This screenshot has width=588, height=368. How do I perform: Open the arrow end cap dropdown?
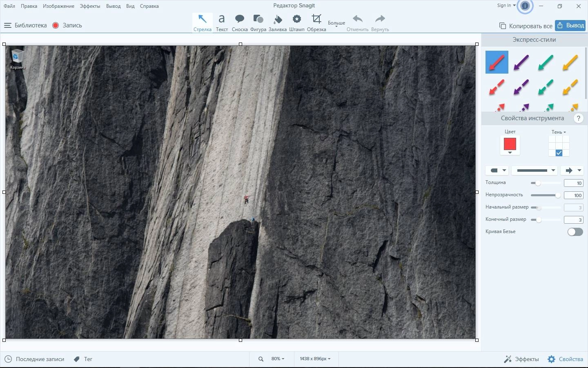[572, 171]
